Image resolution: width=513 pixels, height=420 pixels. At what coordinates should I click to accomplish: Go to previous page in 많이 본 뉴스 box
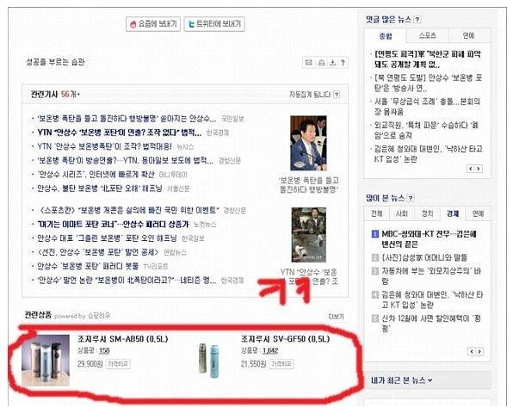[471, 352]
